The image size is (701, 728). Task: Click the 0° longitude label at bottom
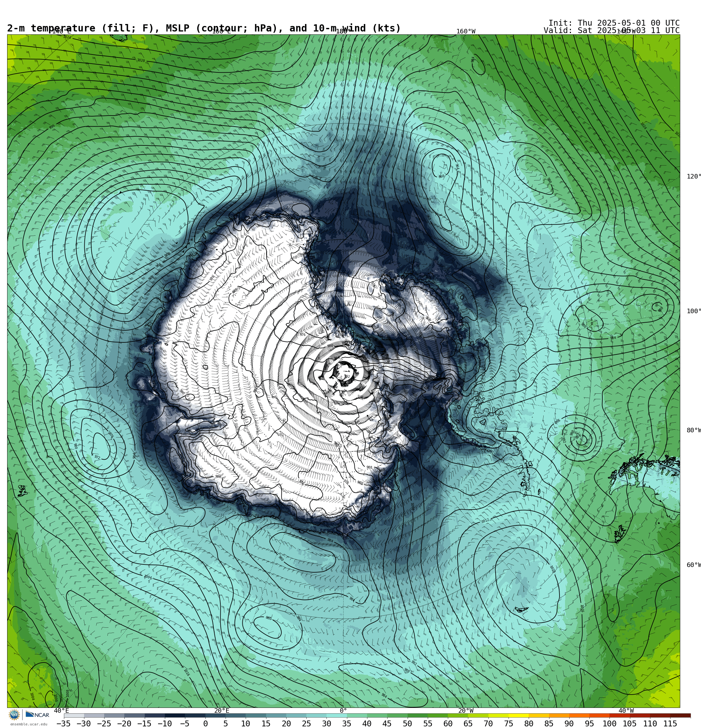coord(343,710)
